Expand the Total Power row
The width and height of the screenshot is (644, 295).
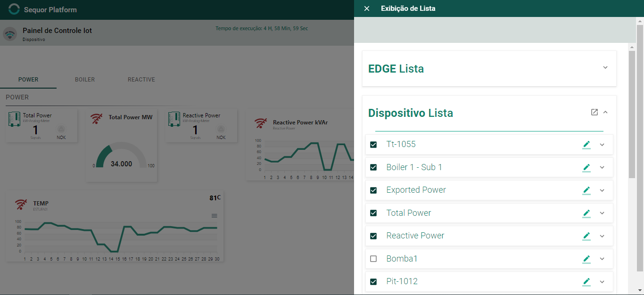tap(602, 213)
